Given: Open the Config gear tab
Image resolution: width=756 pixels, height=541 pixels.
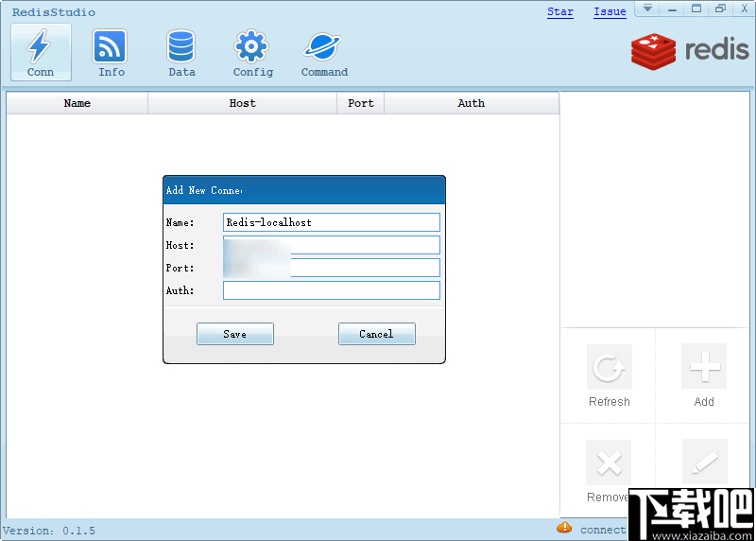Looking at the screenshot, I should click(x=252, y=52).
